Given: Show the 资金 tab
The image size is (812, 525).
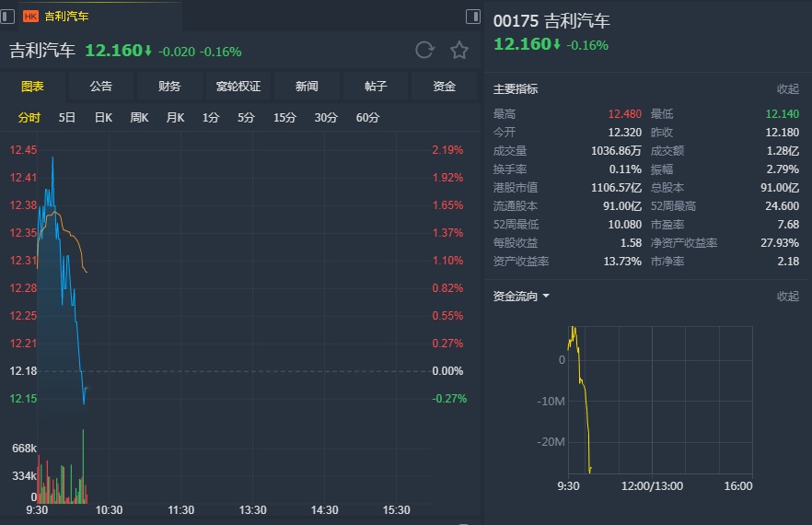Looking at the screenshot, I should tap(445, 86).
